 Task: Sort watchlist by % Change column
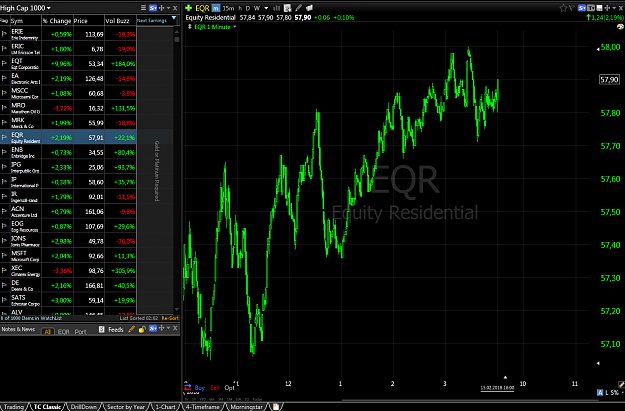[x=57, y=21]
